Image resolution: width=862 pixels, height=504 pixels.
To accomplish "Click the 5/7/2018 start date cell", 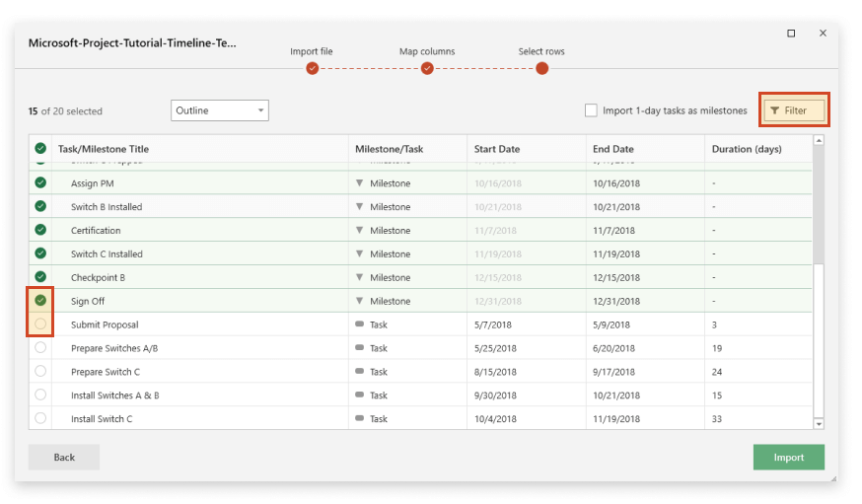I will click(x=492, y=324).
